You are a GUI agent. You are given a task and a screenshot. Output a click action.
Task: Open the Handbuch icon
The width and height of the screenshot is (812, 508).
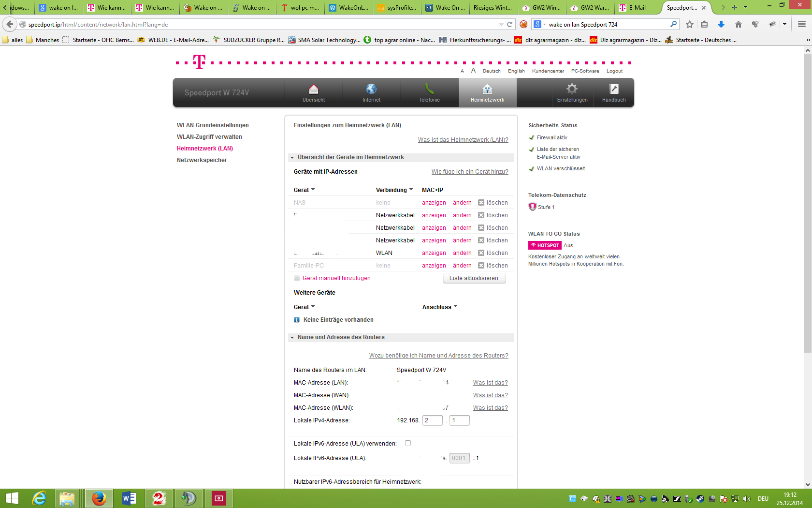click(x=614, y=89)
